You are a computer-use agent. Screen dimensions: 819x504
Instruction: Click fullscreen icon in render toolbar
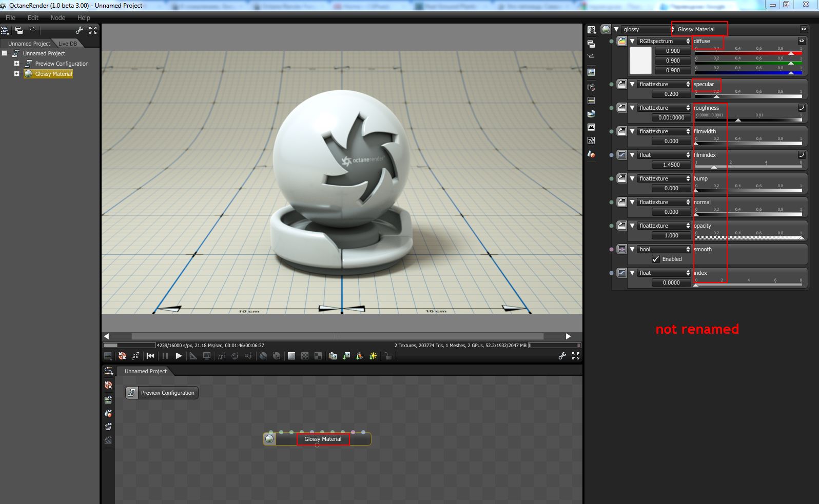tap(576, 356)
